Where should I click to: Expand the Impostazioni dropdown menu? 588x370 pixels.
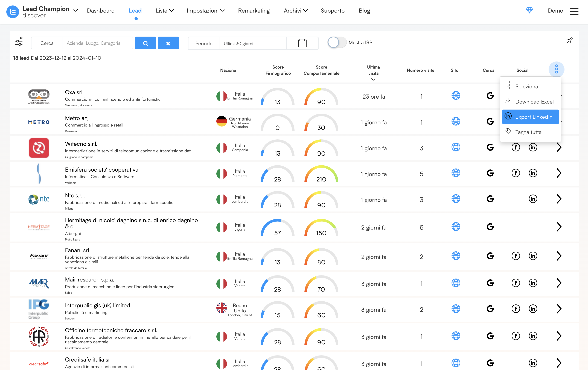206,10
